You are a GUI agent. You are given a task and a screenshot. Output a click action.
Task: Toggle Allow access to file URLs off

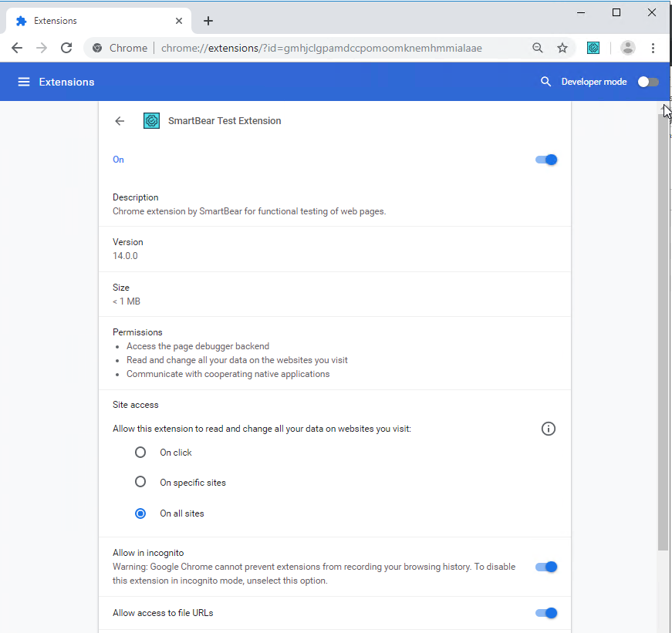click(x=546, y=613)
